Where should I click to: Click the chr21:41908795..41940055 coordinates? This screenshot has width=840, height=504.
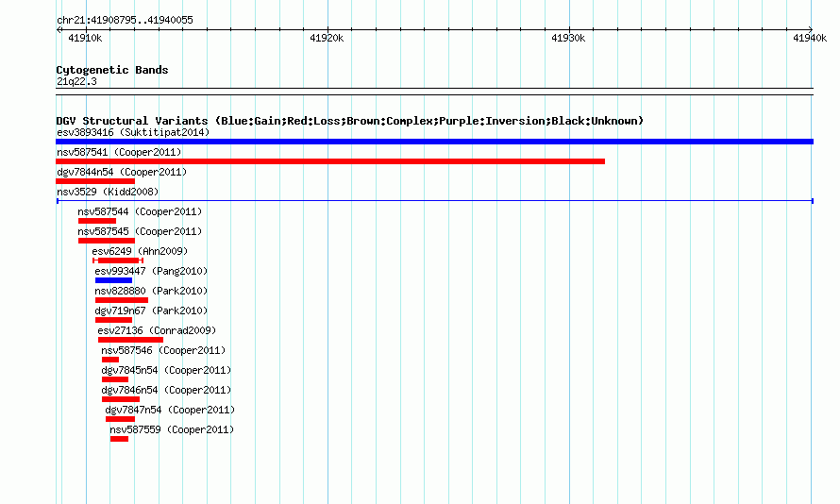(125, 20)
